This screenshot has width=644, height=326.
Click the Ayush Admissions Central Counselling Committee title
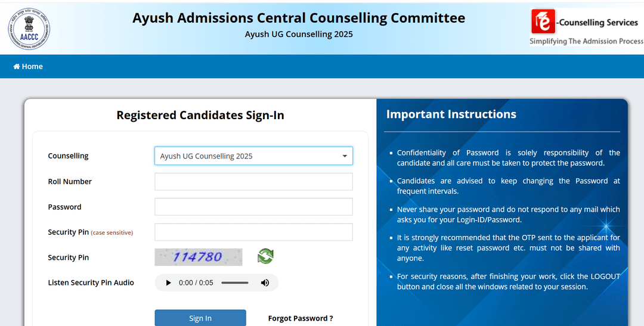(x=299, y=18)
